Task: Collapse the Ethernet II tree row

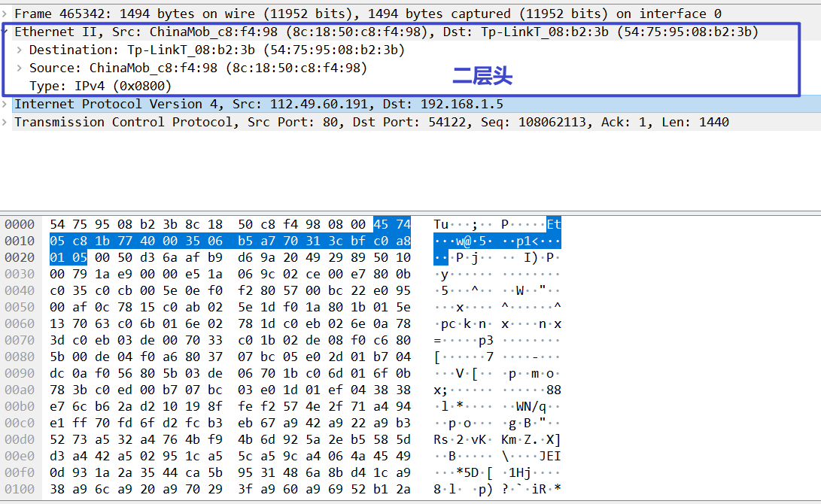Action: click(5, 32)
